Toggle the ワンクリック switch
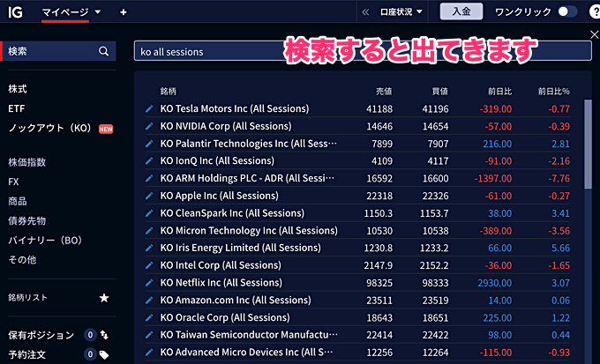 (x=567, y=11)
